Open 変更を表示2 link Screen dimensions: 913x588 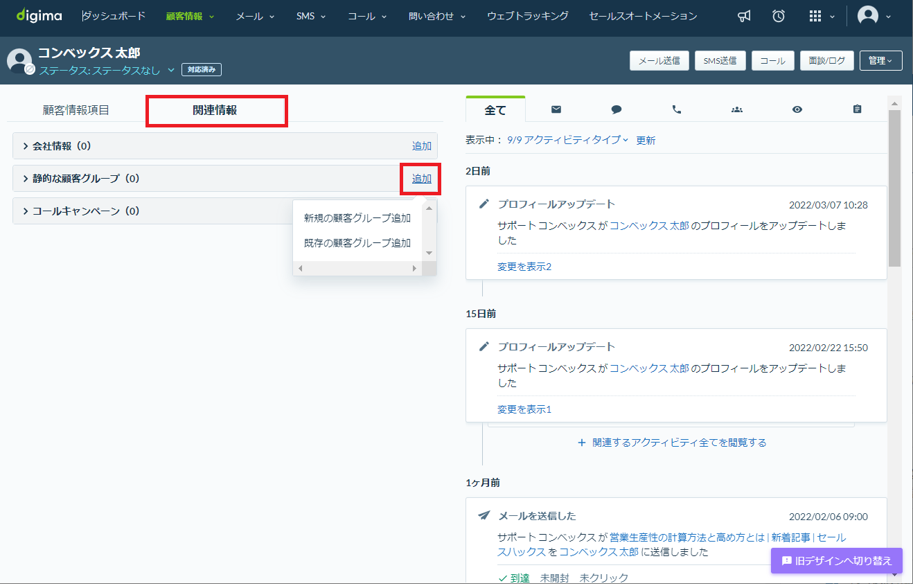524,267
